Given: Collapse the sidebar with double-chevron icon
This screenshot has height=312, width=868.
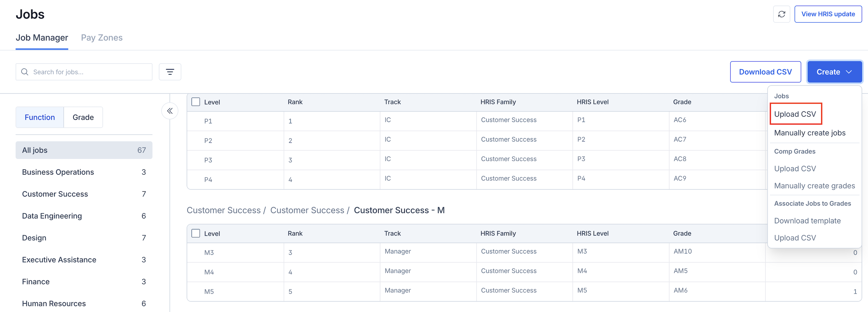Looking at the screenshot, I should pos(170,111).
